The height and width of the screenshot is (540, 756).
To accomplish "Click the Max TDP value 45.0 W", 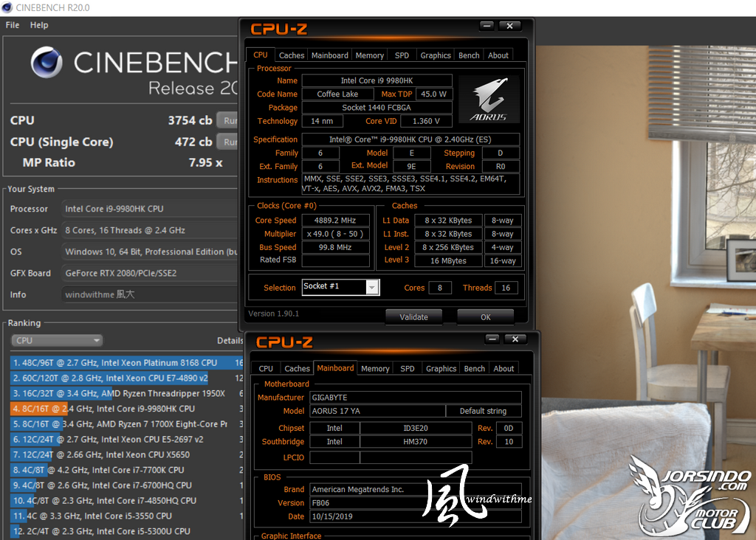I will pos(434,94).
